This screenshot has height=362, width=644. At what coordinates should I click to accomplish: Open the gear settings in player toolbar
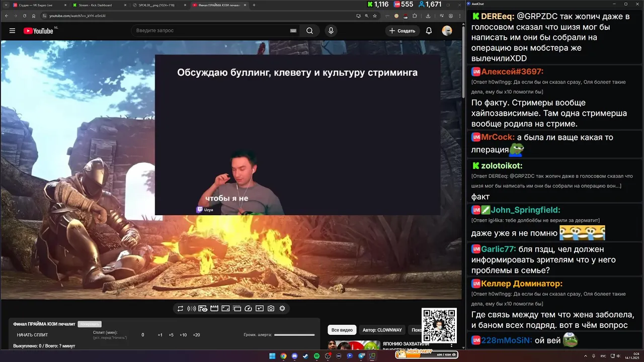(x=282, y=309)
